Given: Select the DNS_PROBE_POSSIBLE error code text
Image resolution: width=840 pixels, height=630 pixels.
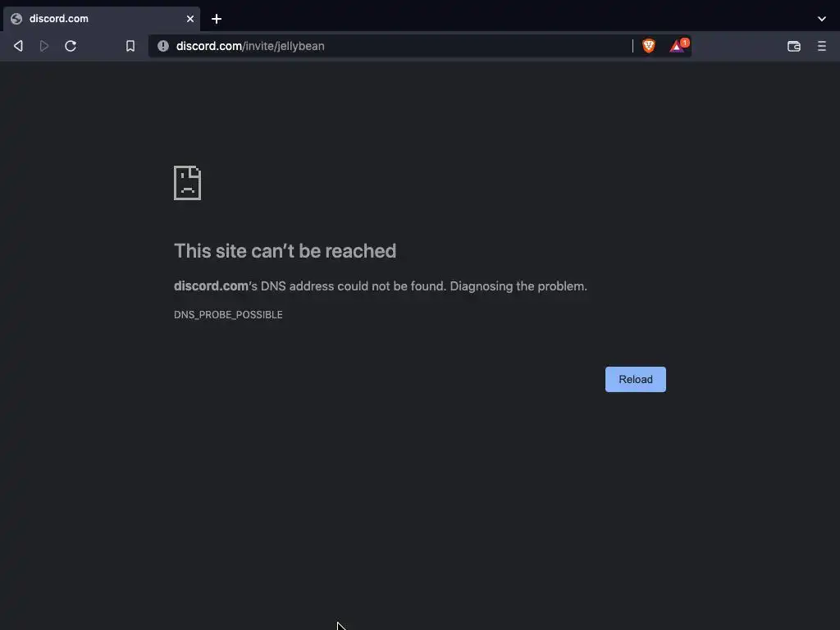Looking at the screenshot, I should coord(228,315).
